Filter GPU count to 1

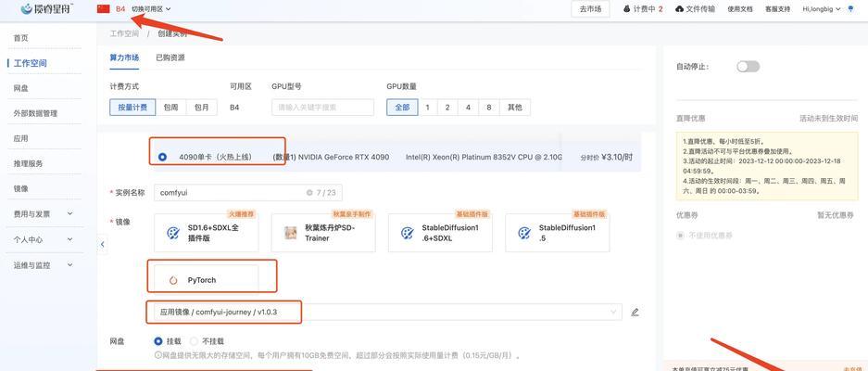click(x=427, y=108)
